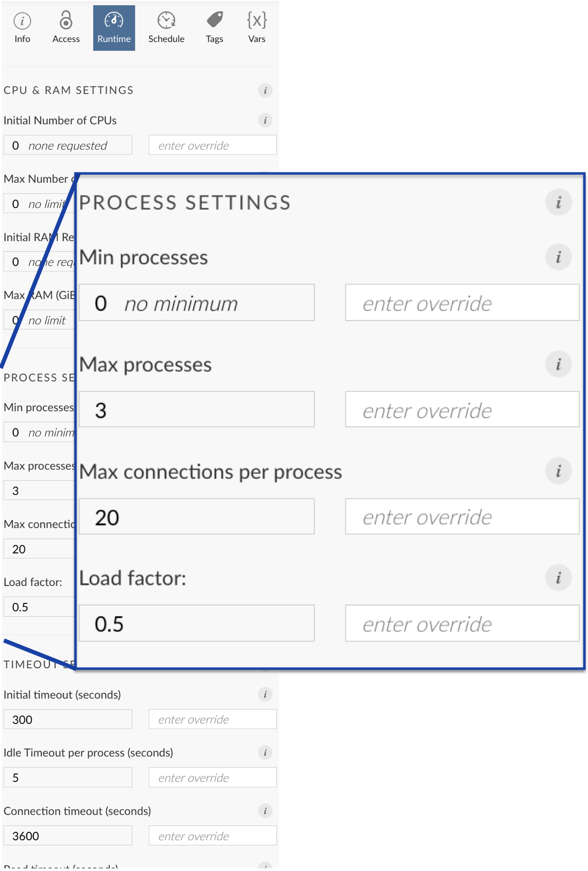Image resolution: width=588 pixels, height=871 pixels.
Task: Click info icon beside Process Settings heading
Action: [558, 202]
